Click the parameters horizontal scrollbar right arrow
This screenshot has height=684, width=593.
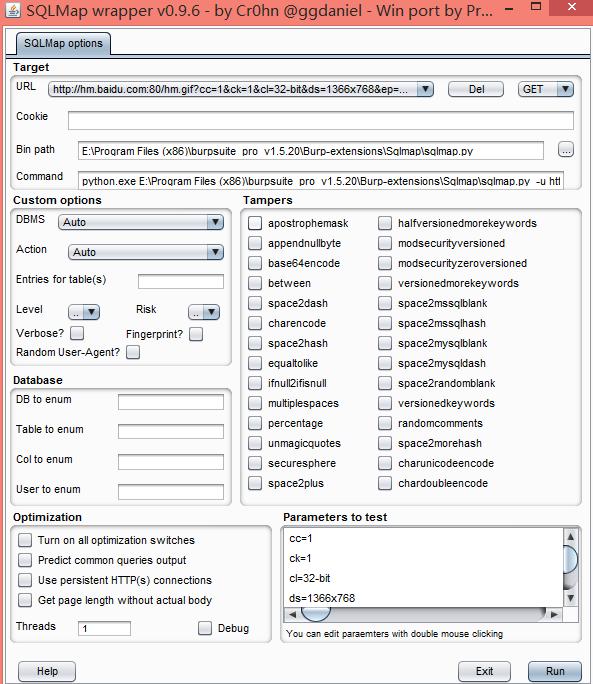coord(554,614)
